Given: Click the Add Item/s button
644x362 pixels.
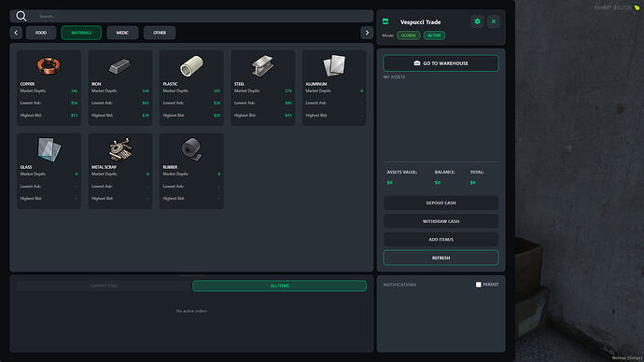Looking at the screenshot, I should coord(441,239).
